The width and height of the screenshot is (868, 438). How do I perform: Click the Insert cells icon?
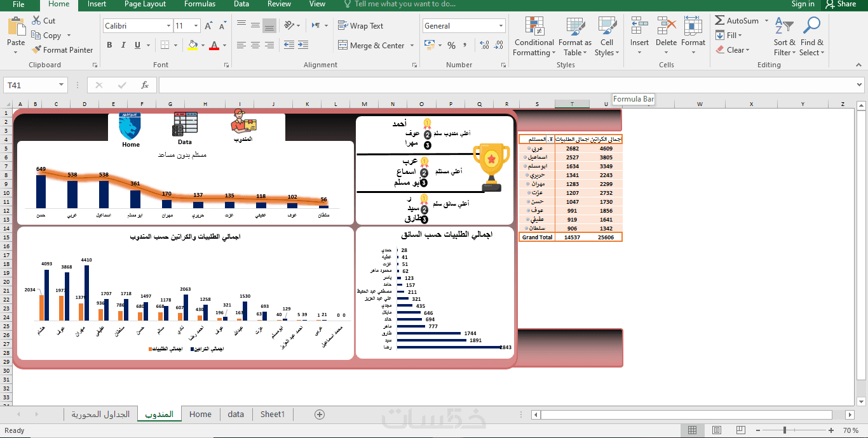coord(639,26)
